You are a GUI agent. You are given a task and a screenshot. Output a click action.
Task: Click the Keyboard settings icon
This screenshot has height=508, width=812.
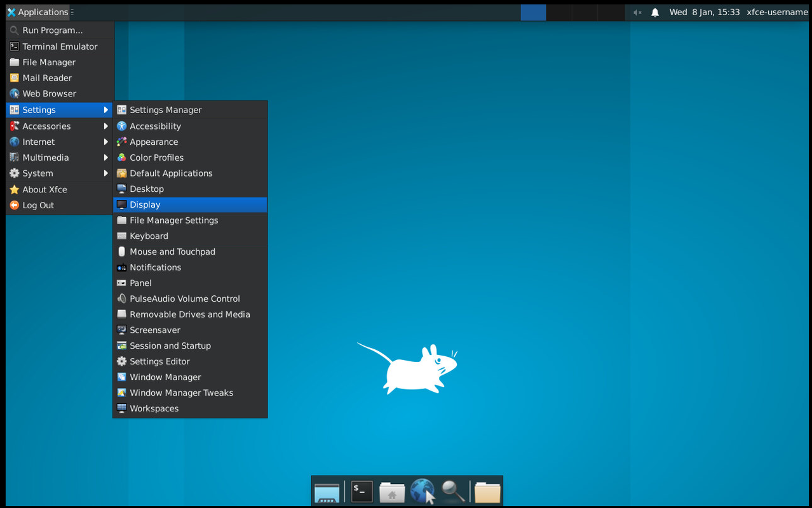(122, 236)
